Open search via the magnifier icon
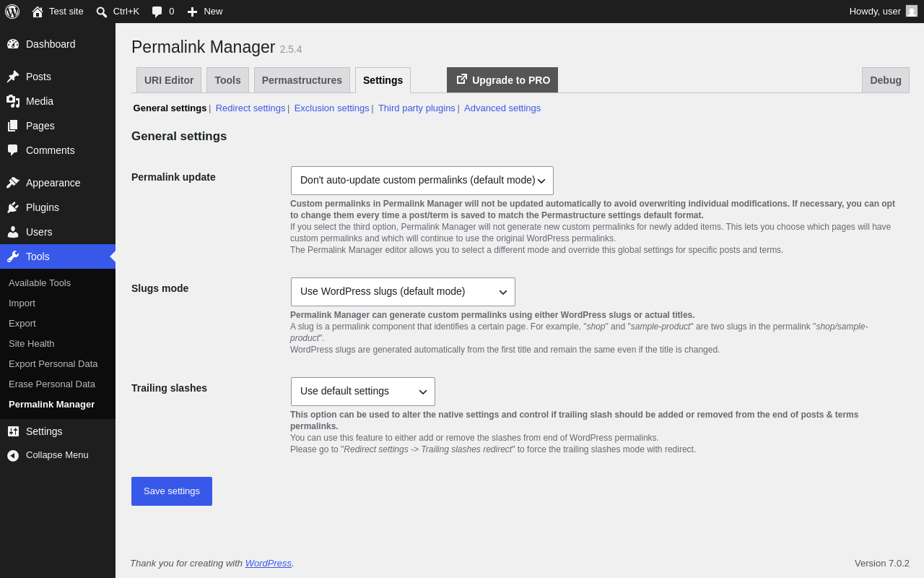Image resolution: width=924 pixels, height=578 pixels. (x=102, y=12)
